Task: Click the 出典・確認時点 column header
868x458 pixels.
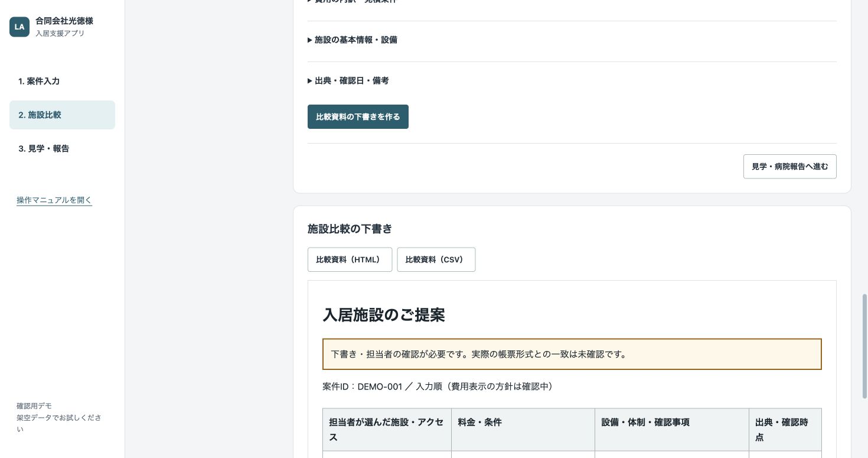Action: pos(785,430)
